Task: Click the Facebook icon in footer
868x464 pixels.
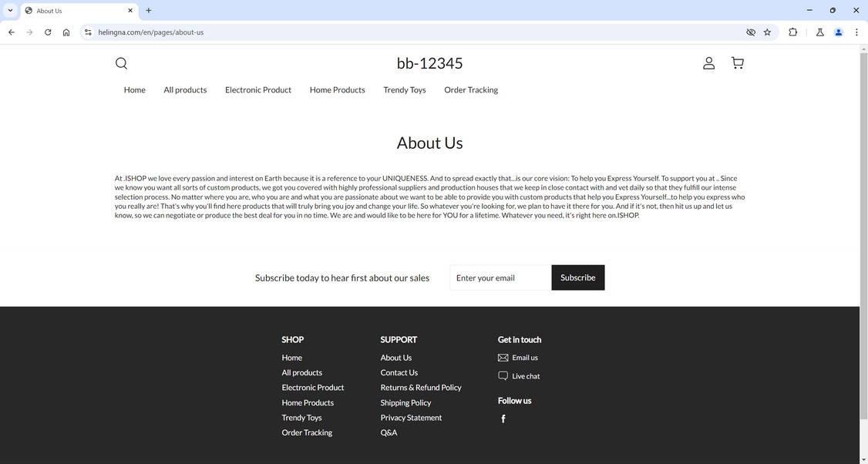Action: tap(503, 419)
